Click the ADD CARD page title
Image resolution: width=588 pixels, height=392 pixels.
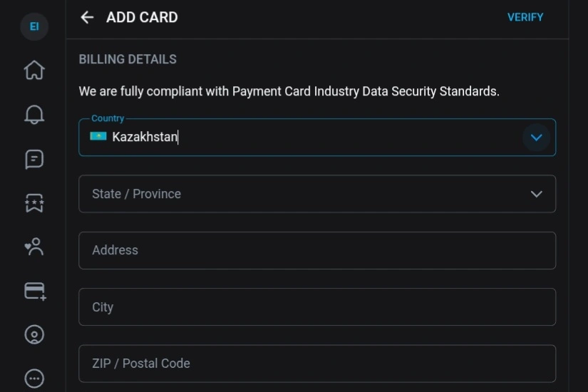point(142,17)
